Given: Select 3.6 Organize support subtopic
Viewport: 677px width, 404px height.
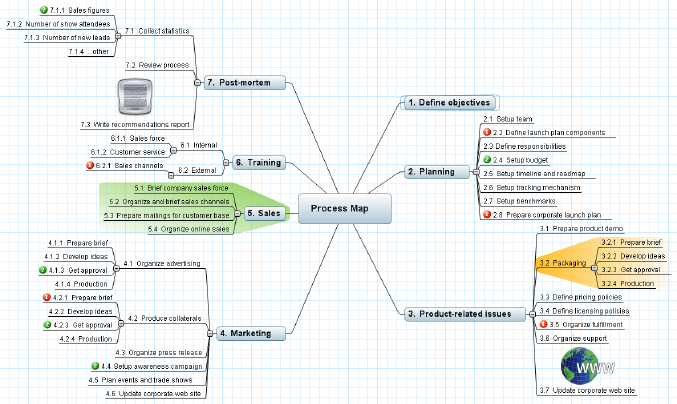Looking at the screenshot, I should 573,338.
